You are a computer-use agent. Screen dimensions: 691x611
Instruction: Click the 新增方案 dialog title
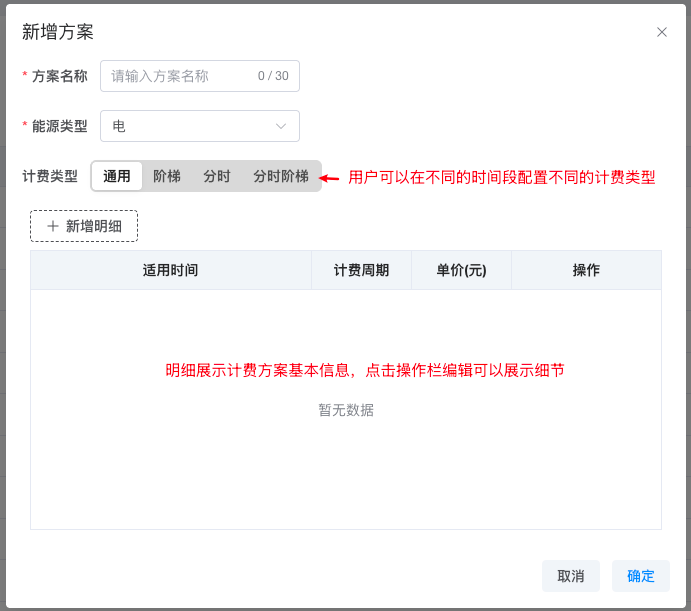click(58, 32)
